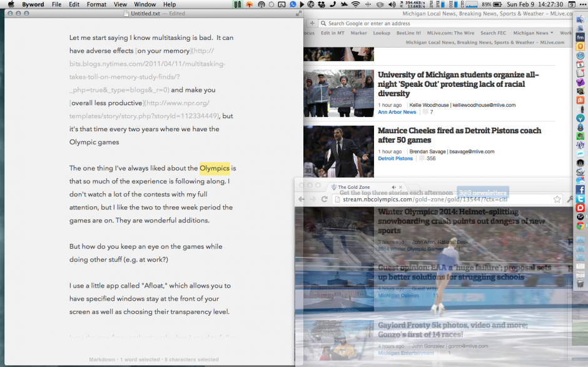
Task: Open the Byword application menu
Action: click(x=33, y=4)
